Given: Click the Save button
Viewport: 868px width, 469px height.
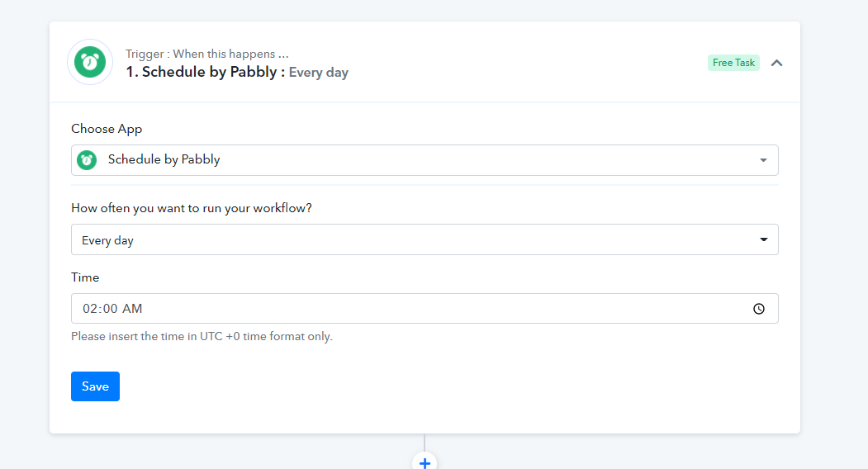Looking at the screenshot, I should [95, 386].
